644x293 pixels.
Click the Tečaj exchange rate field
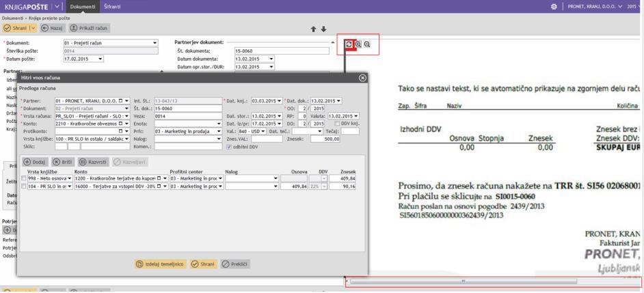(350, 131)
